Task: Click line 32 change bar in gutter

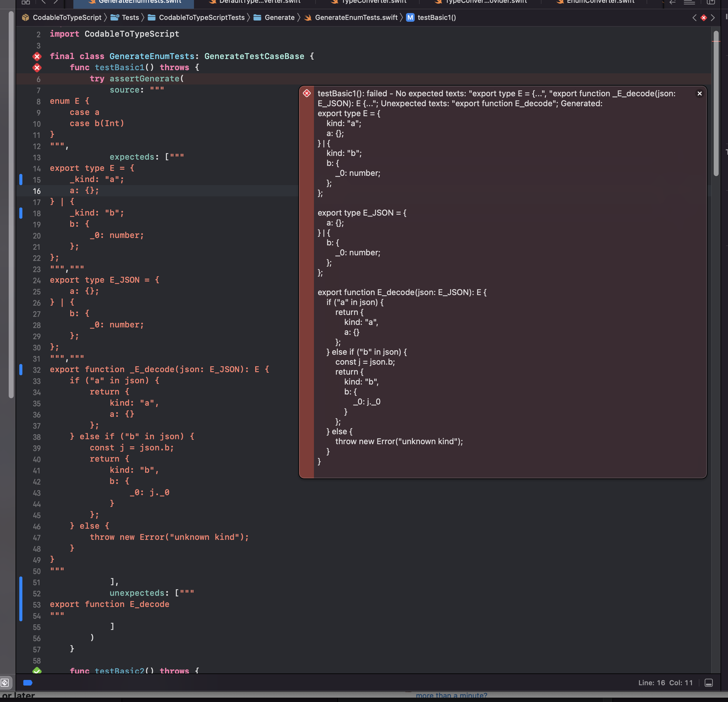Action: (x=21, y=369)
